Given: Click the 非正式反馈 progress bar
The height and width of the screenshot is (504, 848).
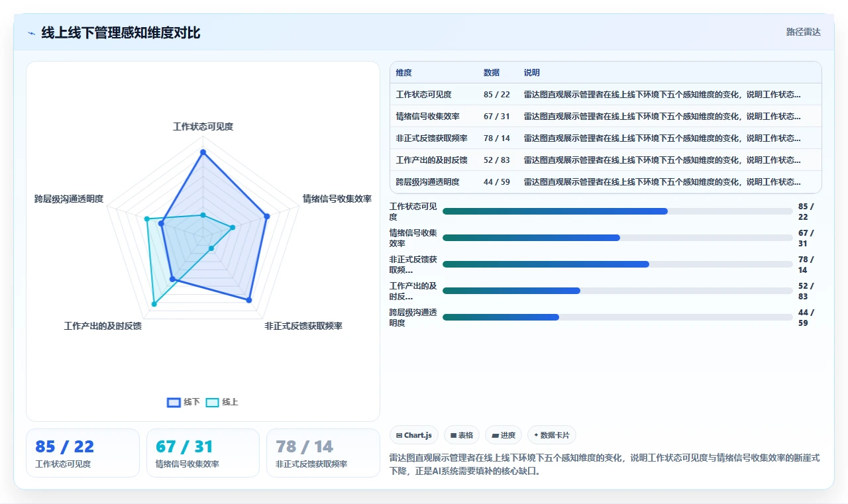Looking at the screenshot, I should (617, 264).
